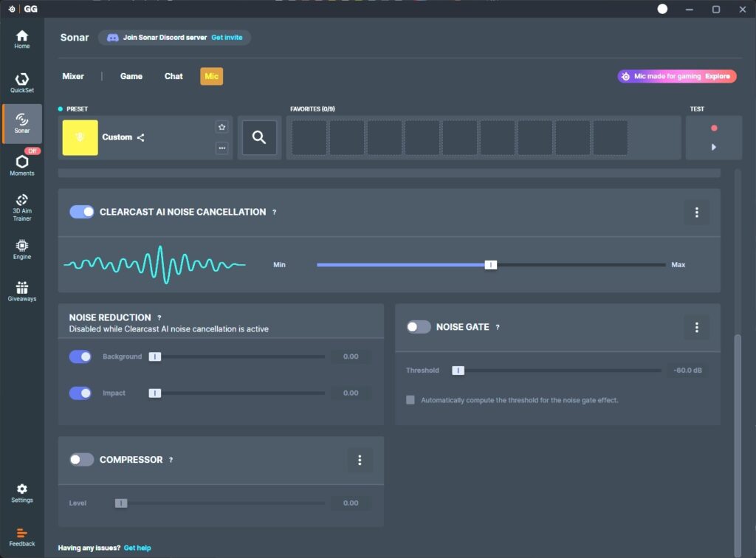This screenshot has width=756, height=558.
Task: Click the Impact noise reduction slider handle
Action: [155, 393]
